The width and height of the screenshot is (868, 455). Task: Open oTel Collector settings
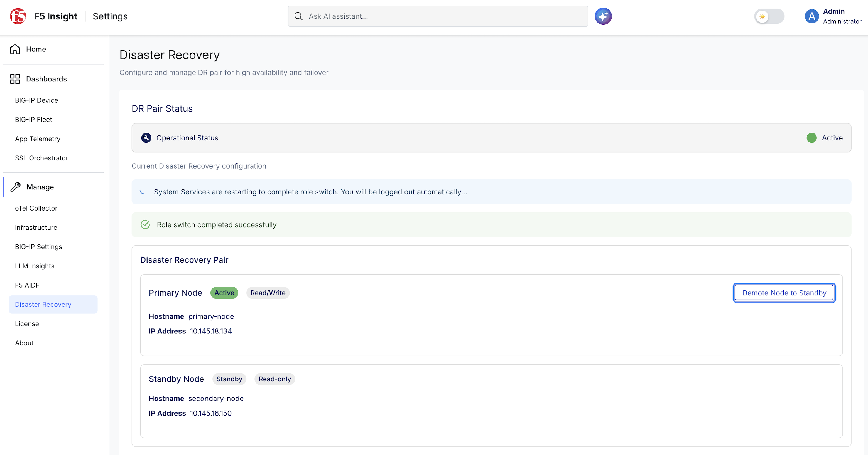click(36, 208)
